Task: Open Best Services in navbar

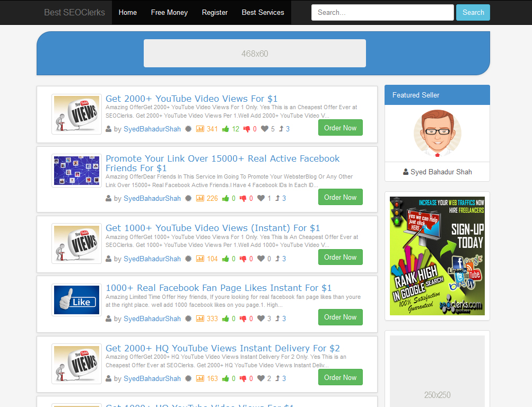Action: tap(263, 13)
